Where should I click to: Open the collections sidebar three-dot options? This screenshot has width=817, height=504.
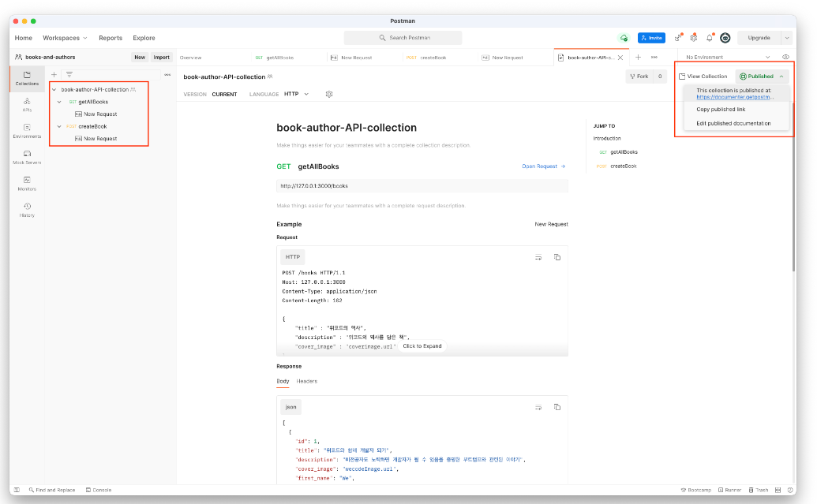pos(167,74)
